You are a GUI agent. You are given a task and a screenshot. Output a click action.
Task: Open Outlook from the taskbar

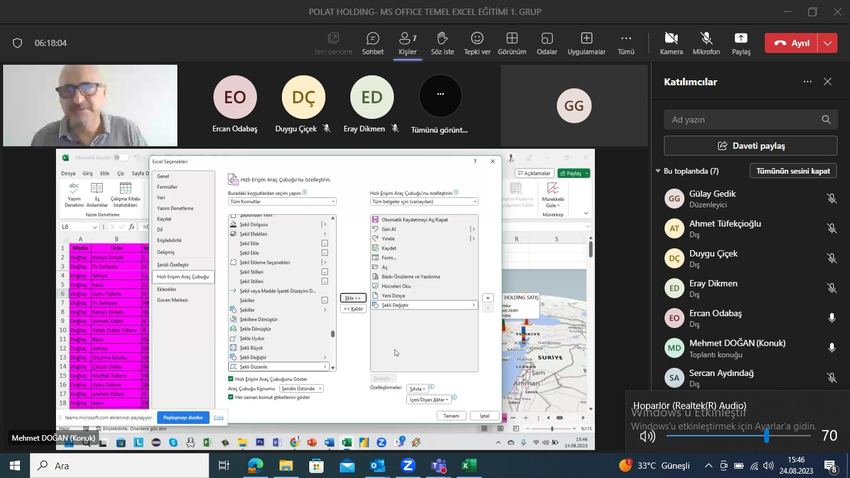click(x=377, y=465)
